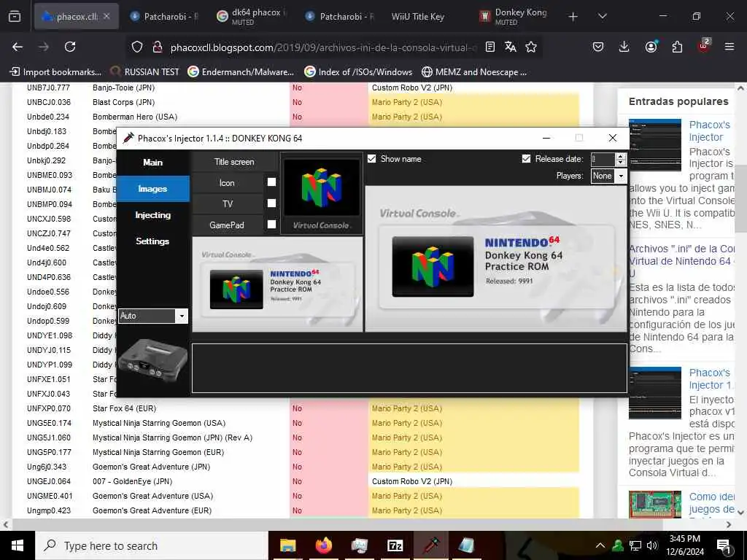Open the Import bookmarks bookmark
The width and height of the screenshot is (747, 560).
(x=56, y=72)
